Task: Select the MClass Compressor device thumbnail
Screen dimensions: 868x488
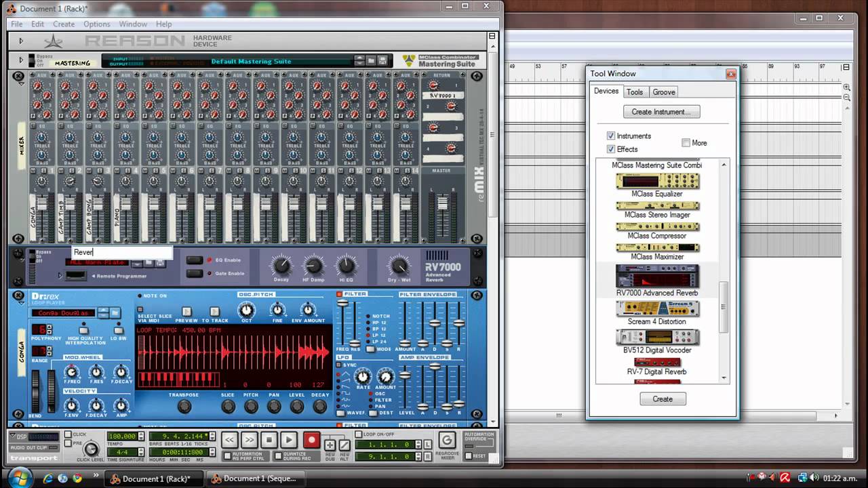Action: [x=657, y=227]
